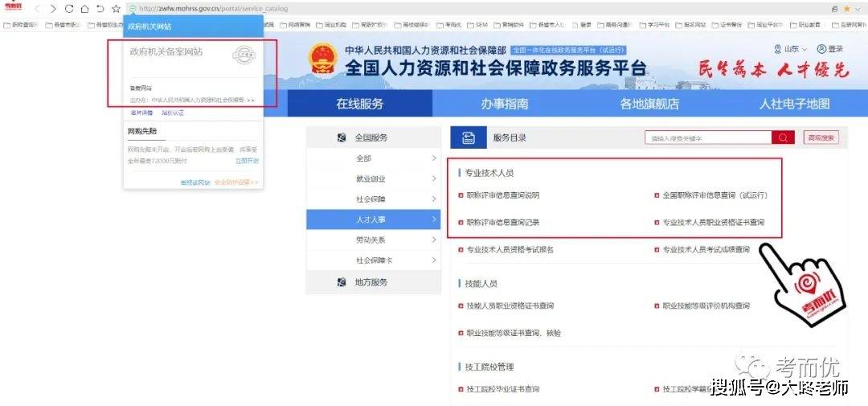Click the 技工院校管理 section heading

click(x=489, y=367)
